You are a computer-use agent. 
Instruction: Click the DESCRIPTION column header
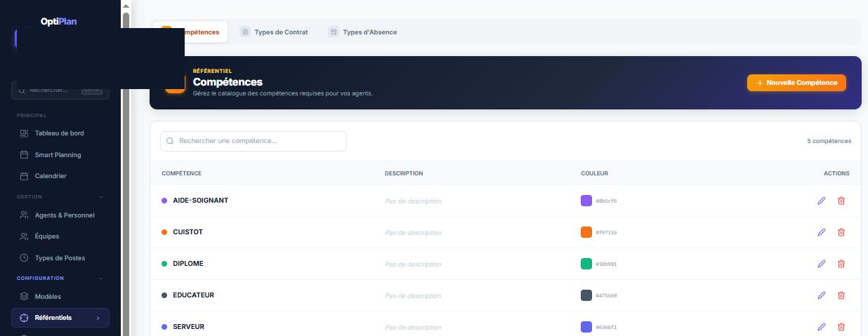(x=404, y=173)
